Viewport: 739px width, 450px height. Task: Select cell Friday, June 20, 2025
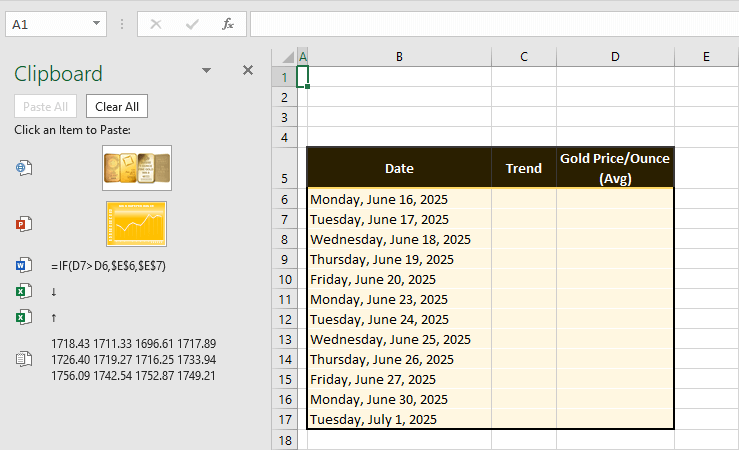(399, 279)
